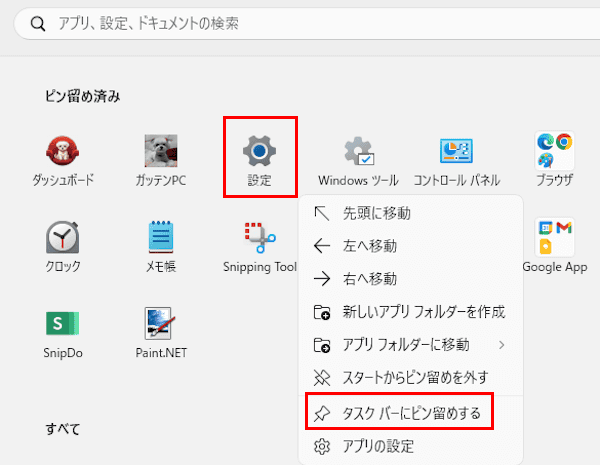600x465 pixels.
Task: Start Snipping Tool
Action: tap(260, 247)
